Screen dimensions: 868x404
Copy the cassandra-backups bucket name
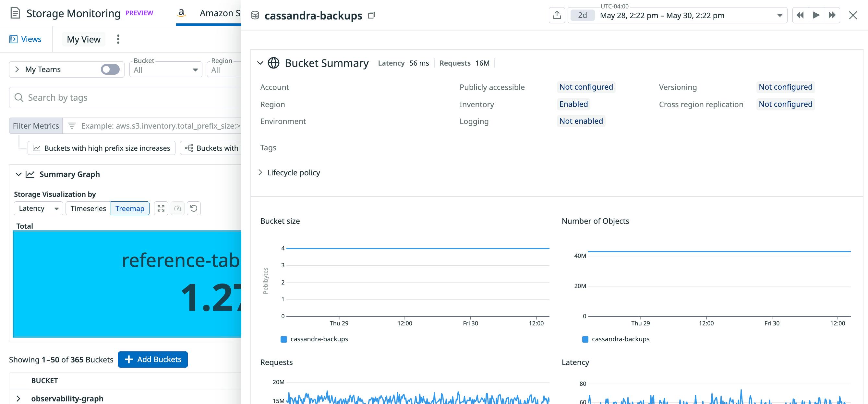tap(371, 16)
